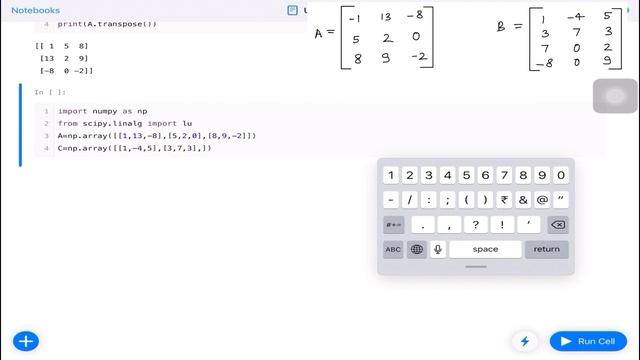
Task: Tap the rupee symbol key
Action: point(504,200)
